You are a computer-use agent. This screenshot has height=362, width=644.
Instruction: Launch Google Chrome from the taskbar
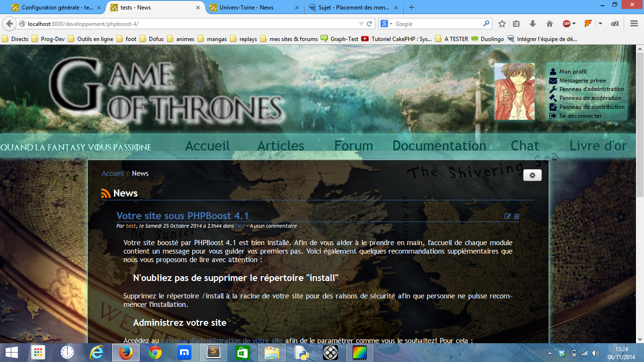click(155, 353)
